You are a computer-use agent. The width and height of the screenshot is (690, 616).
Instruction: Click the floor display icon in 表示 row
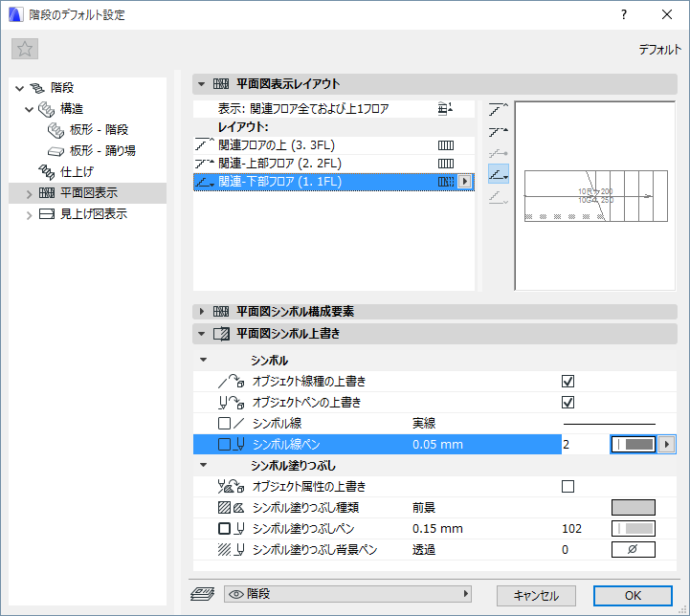pos(445,109)
